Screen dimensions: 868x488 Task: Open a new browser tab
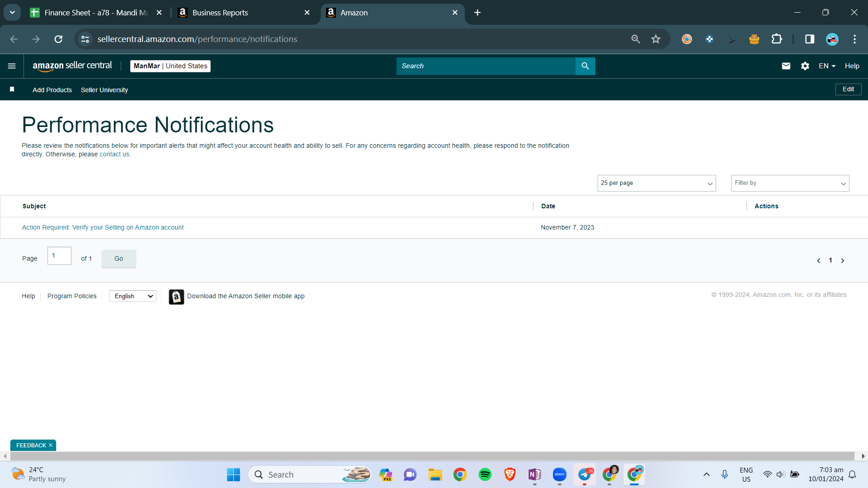(477, 13)
